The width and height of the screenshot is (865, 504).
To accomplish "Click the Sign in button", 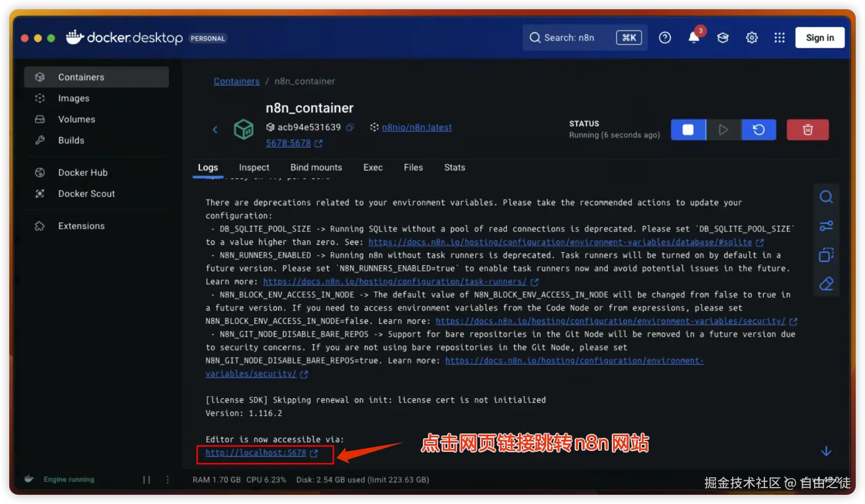I will tap(820, 37).
